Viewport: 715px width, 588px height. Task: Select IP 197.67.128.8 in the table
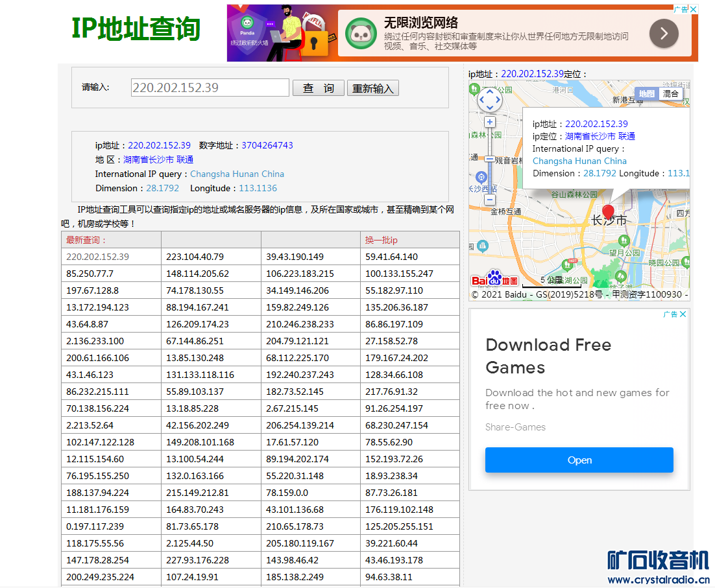tap(93, 290)
